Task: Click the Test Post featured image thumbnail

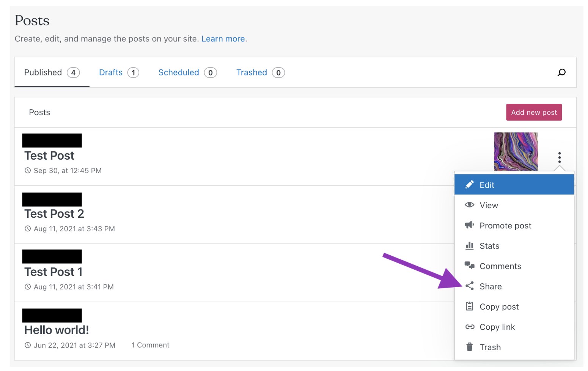Action: click(x=516, y=151)
